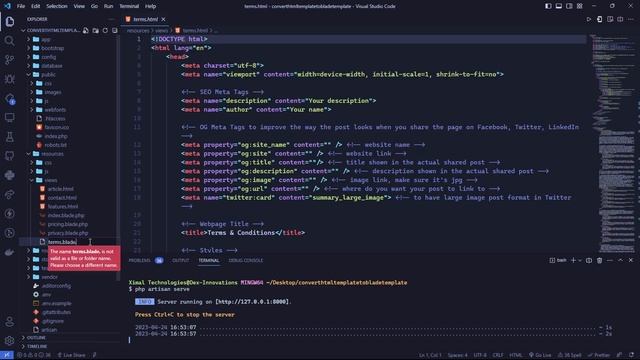
Task: Open Run and Debug view
Action: tap(9, 79)
